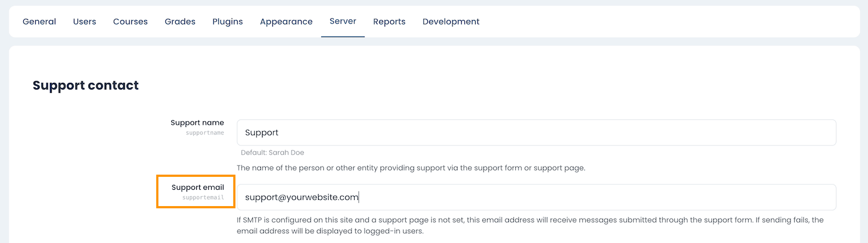Image resolution: width=868 pixels, height=243 pixels.
Task: Select the 'Support contact' heading text
Action: pos(86,85)
